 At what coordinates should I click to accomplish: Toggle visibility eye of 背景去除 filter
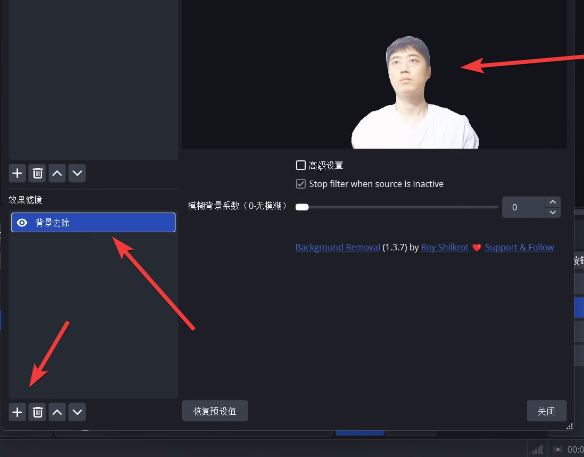[22, 223]
